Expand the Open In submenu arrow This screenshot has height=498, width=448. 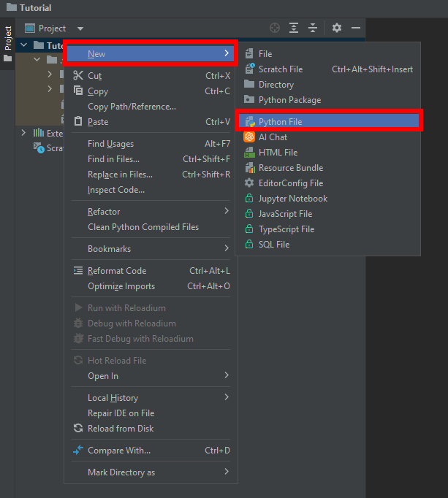pos(227,375)
